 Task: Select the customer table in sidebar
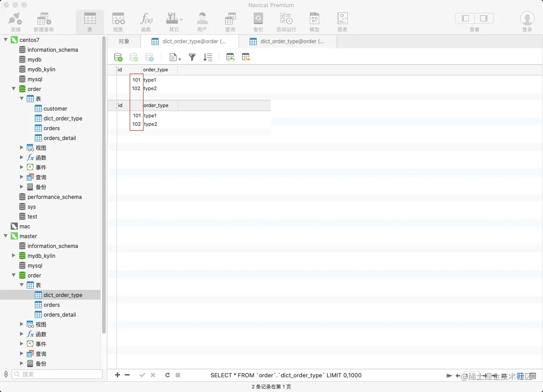[x=55, y=108]
